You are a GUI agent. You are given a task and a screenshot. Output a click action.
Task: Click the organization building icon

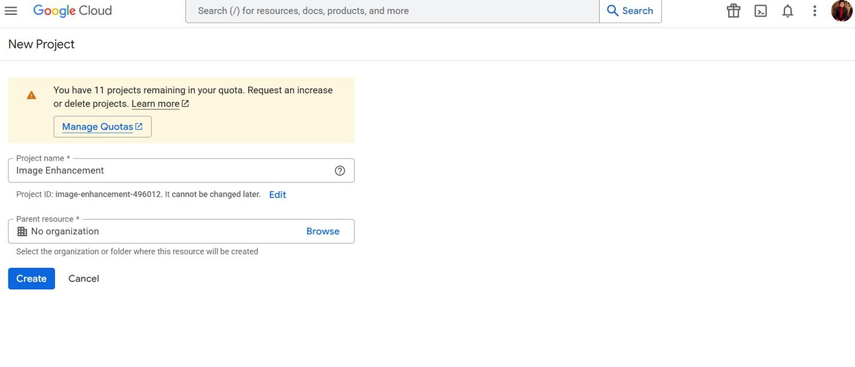point(22,231)
